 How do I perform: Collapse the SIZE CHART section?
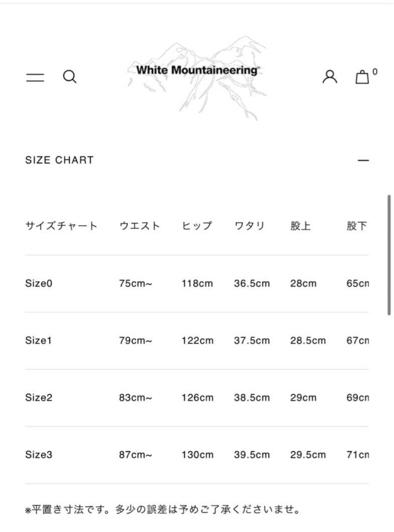pos(363,160)
